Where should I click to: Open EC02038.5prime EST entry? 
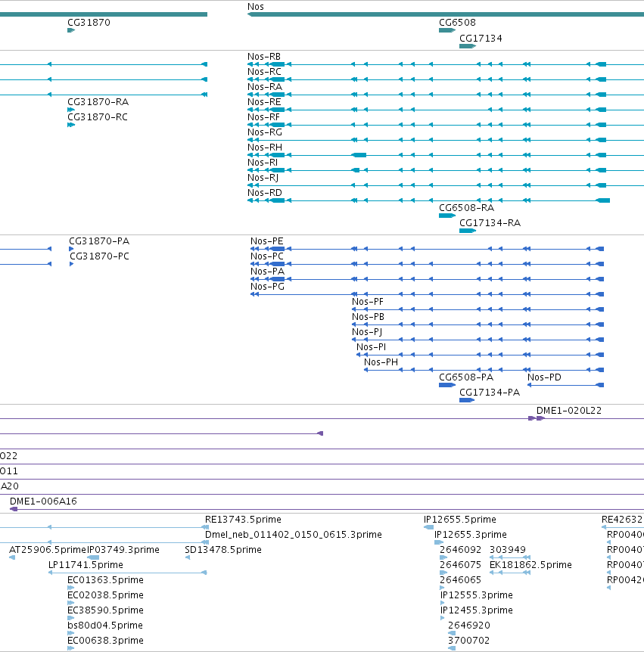coord(105,595)
